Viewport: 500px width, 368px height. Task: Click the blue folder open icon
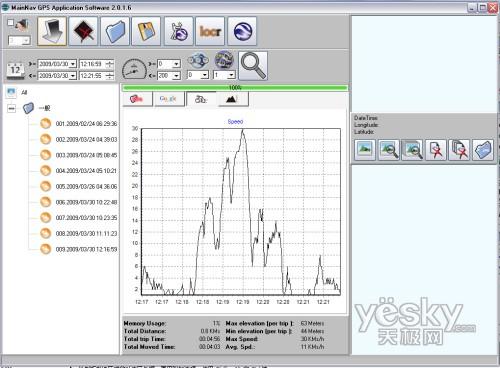point(115,31)
